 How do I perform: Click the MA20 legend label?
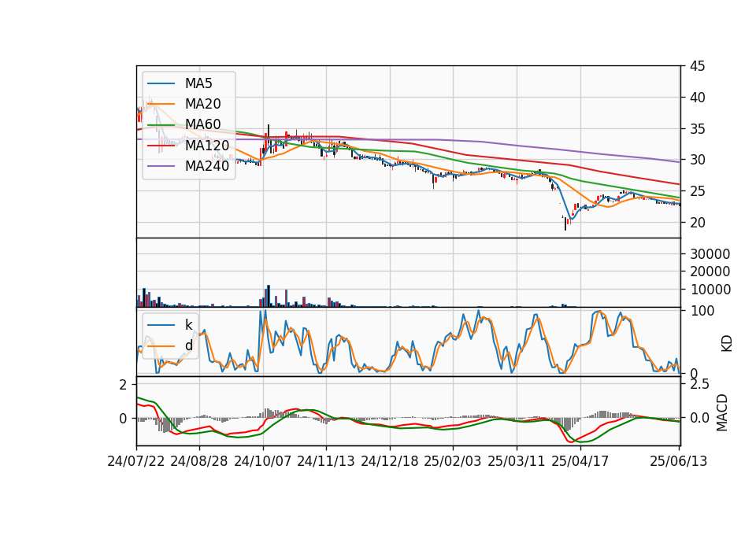click(202, 104)
